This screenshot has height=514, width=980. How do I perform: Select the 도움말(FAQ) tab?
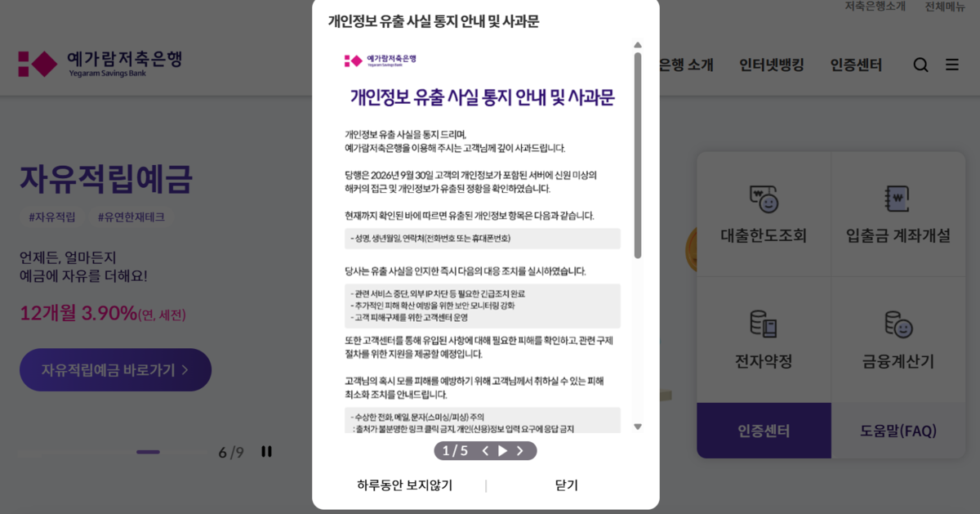tap(898, 431)
